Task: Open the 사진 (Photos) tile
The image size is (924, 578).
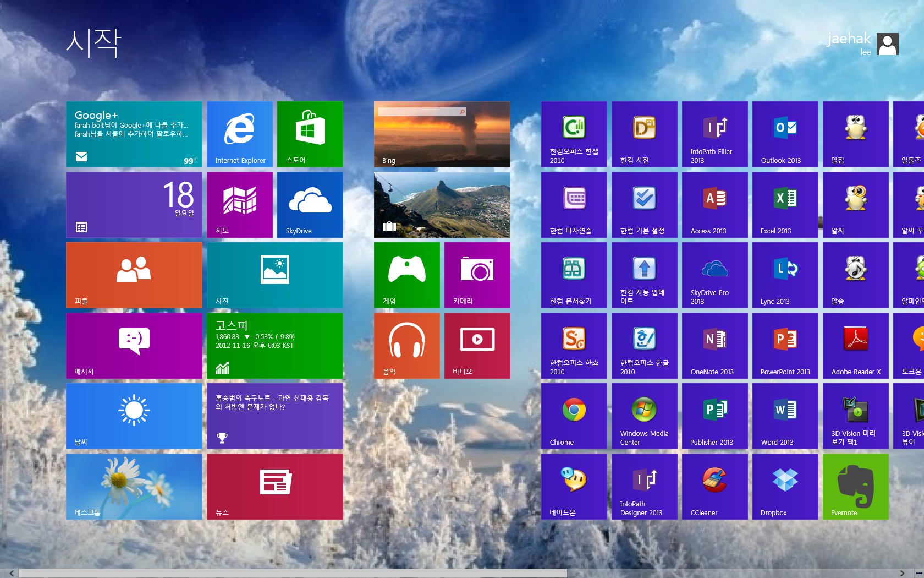Action: coord(275,275)
